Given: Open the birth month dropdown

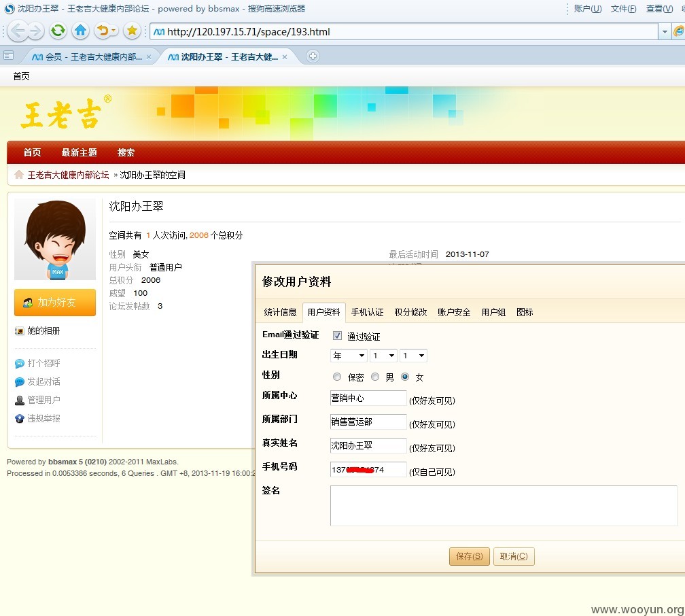Looking at the screenshot, I should pos(383,356).
